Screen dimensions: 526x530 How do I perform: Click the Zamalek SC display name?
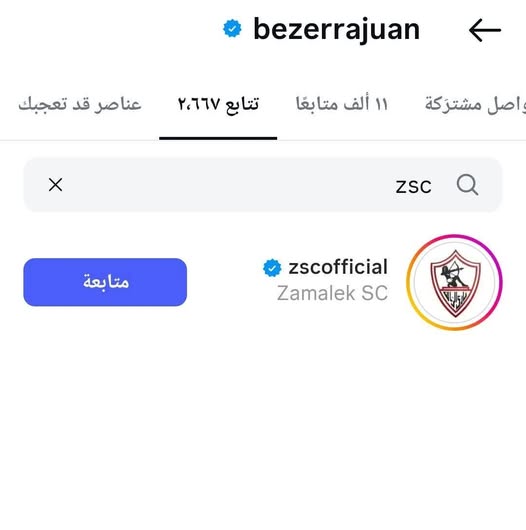point(332,293)
